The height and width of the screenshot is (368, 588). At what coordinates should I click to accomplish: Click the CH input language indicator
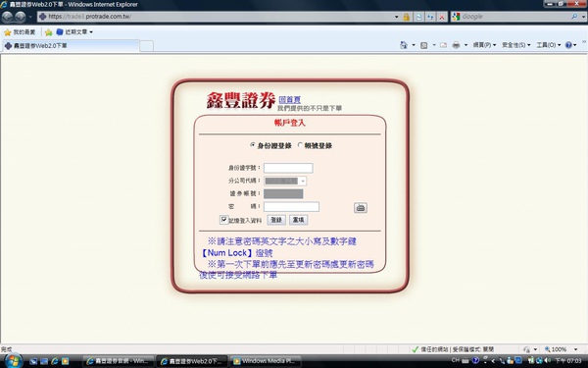[x=456, y=360]
